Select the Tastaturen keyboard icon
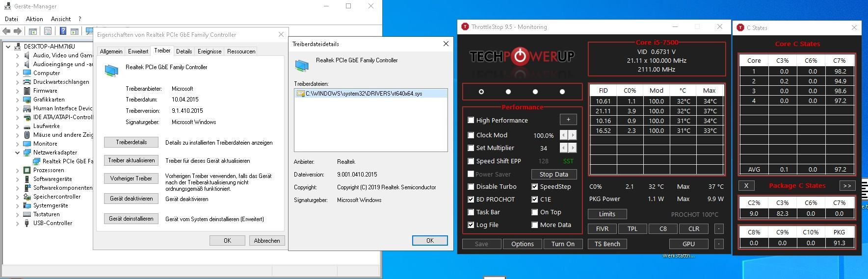This screenshot has width=868, height=279. pos(27,214)
